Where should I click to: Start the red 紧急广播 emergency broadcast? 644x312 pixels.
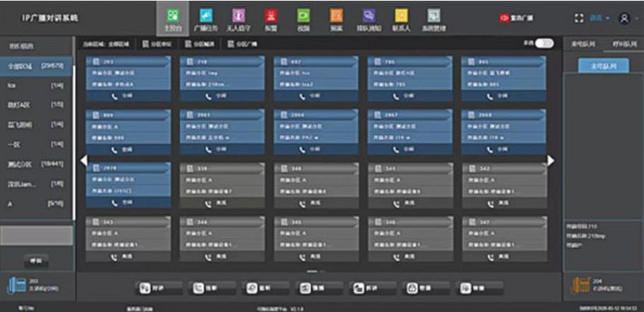pyautogui.click(x=517, y=19)
